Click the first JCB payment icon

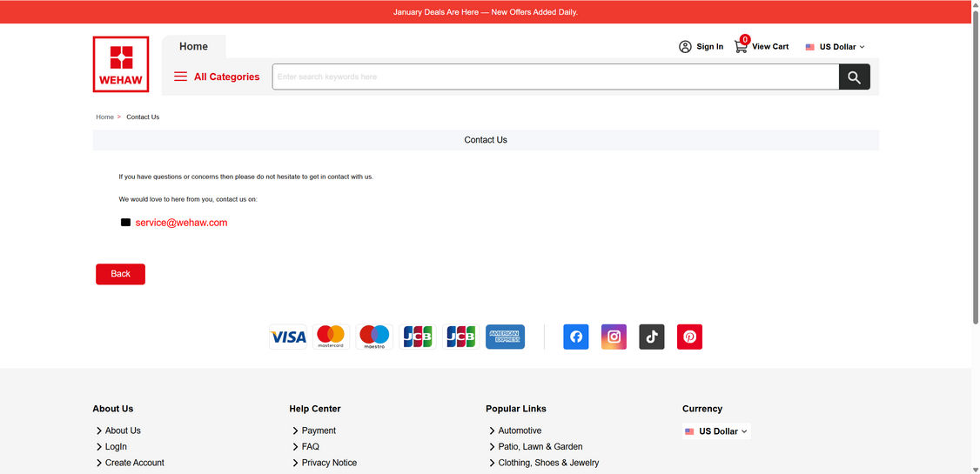(418, 337)
